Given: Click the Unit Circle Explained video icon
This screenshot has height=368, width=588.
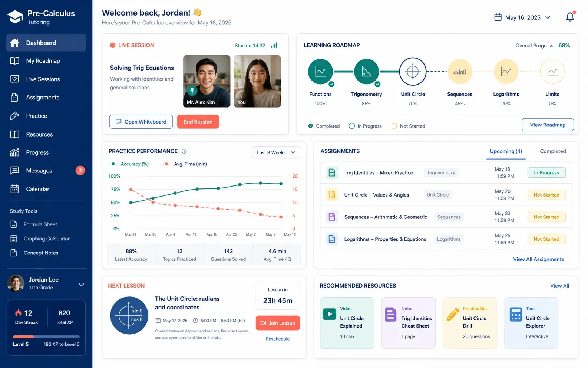Looking at the screenshot, I should (x=330, y=314).
